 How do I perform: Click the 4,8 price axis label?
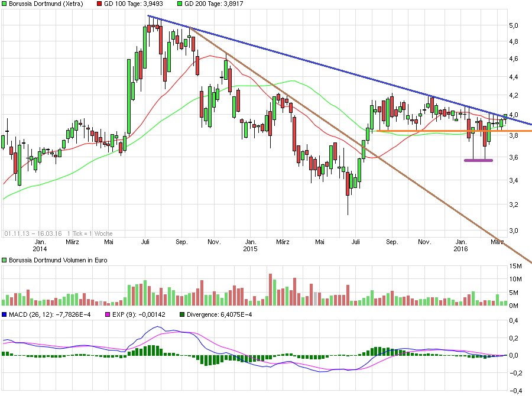tap(514, 41)
